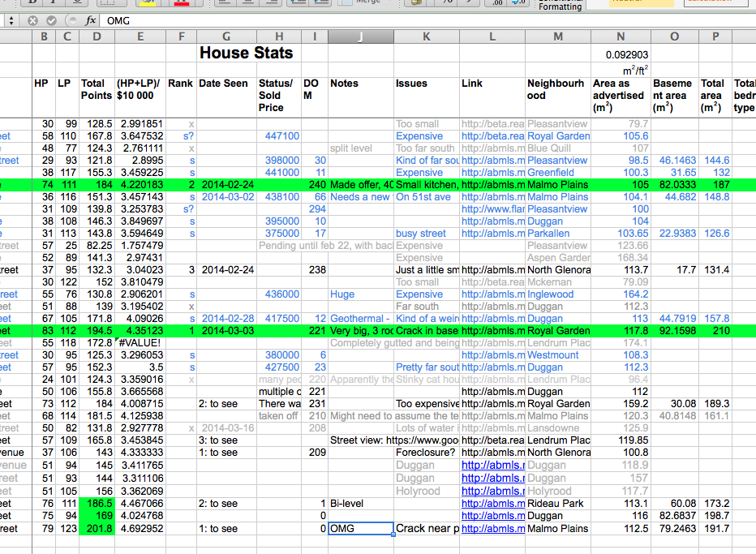756x554 pixels.
Task: Select the Inglewood neighbourhood cell
Action: 558,294
